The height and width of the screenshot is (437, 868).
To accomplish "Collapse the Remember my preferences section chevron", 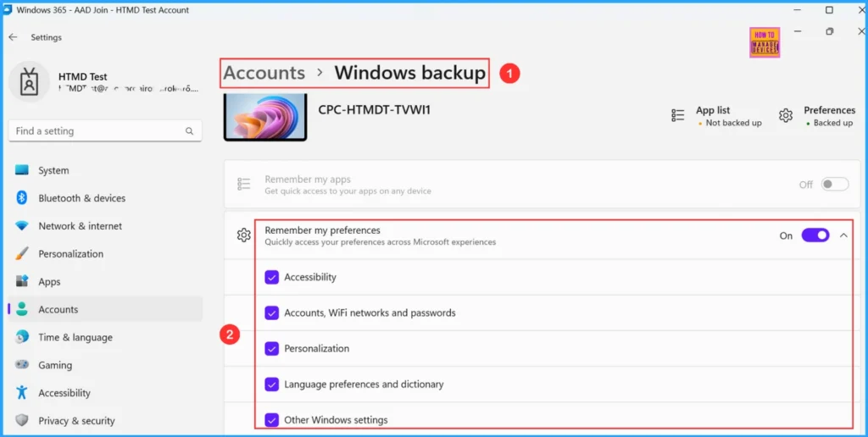I will [x=843, y=235].
